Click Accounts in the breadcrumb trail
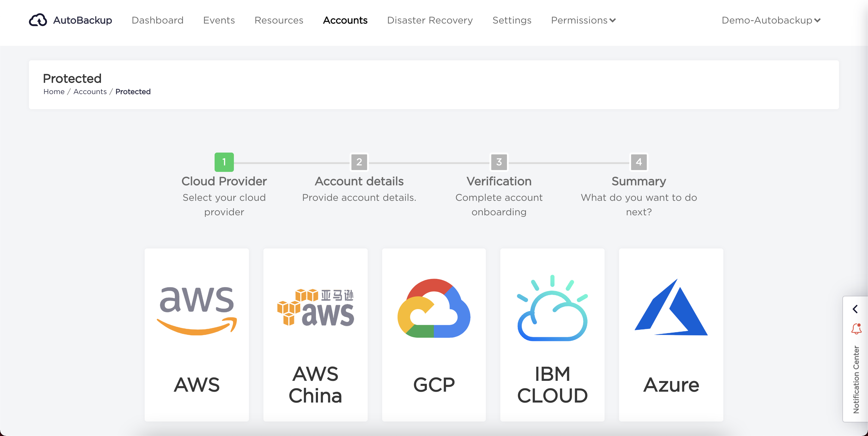Image resolution: width=868 pixels, height=436 pixels. point(90,91)
